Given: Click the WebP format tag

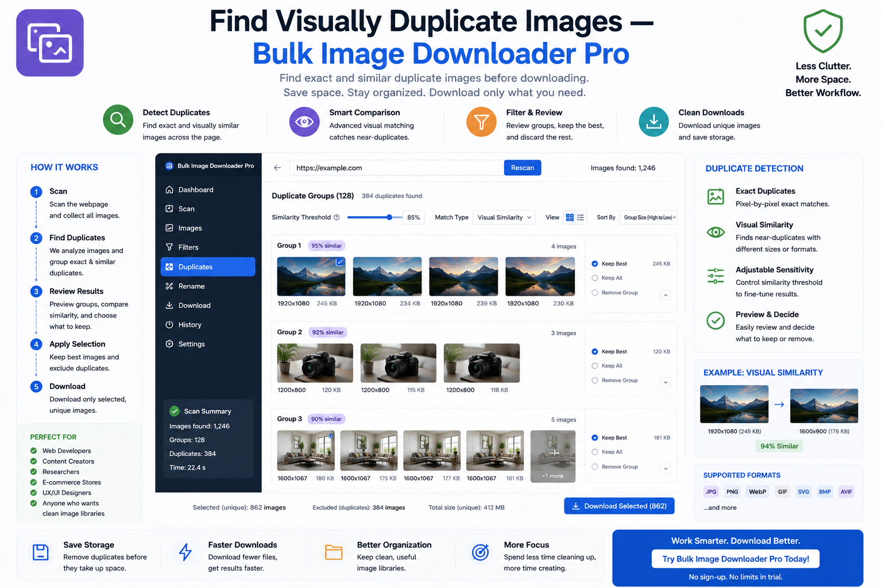Looking at the screenshot, I should (757, 492).
